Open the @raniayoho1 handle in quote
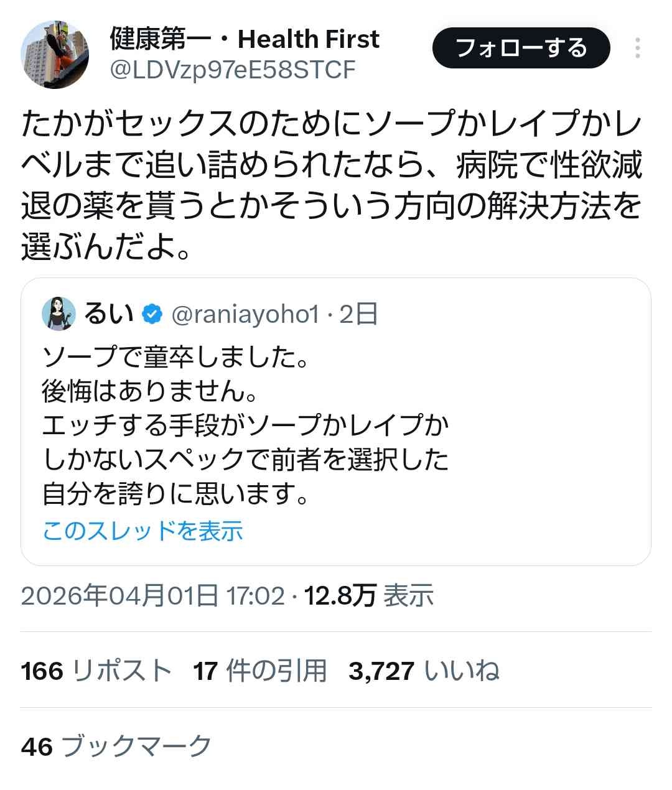 point(245,315)
